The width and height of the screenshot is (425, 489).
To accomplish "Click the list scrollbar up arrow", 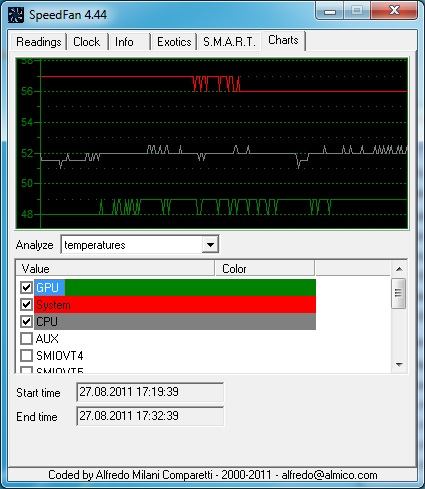I will (399, 269).
